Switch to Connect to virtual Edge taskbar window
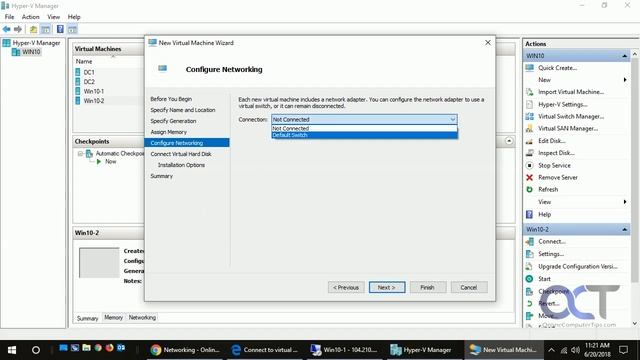Screen dimensions: 640x360 coord(265,350)
